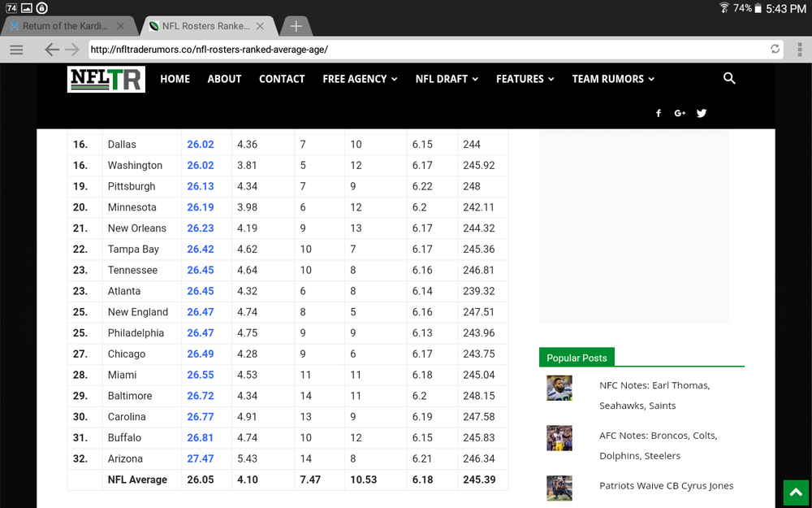Expand the Free Agency dropdown menu
This screenshot has height=508, width=812.
tap(360, 79)
